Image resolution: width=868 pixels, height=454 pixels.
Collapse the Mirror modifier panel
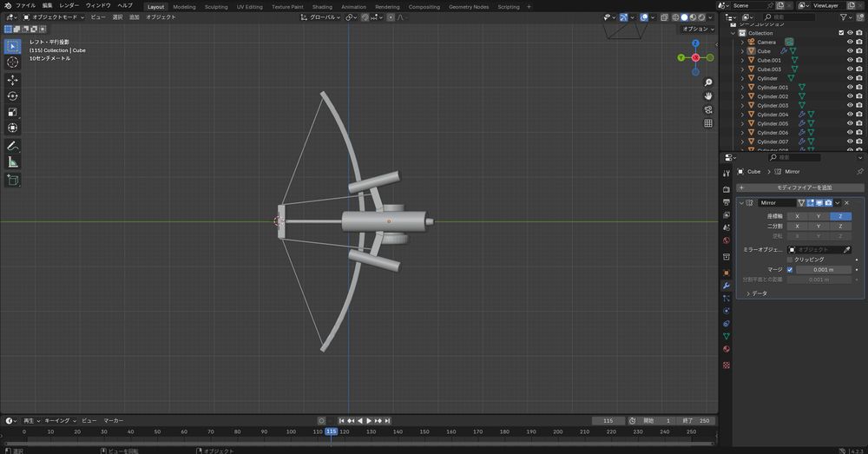(741, 203)
